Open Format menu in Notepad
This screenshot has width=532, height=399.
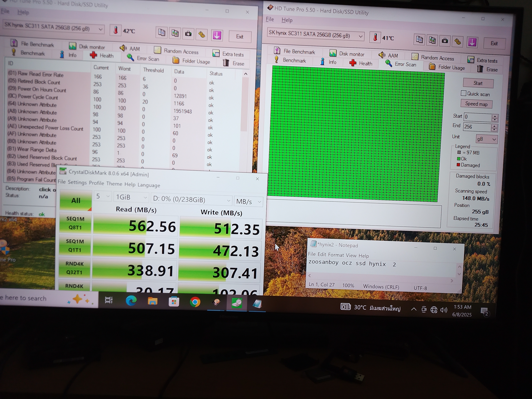pyautogui.click(x=336, y=255)
